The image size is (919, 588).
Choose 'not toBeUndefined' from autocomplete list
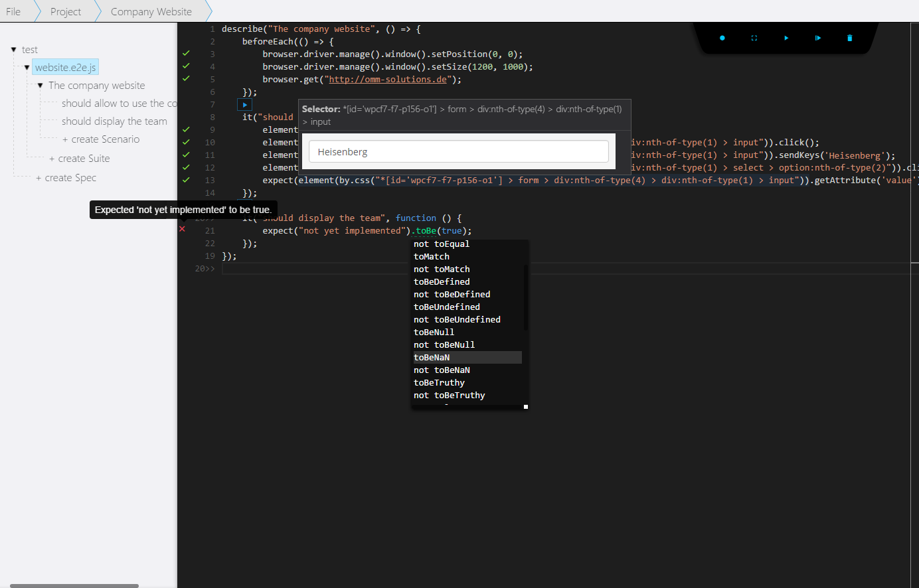[x=457, y=319]
